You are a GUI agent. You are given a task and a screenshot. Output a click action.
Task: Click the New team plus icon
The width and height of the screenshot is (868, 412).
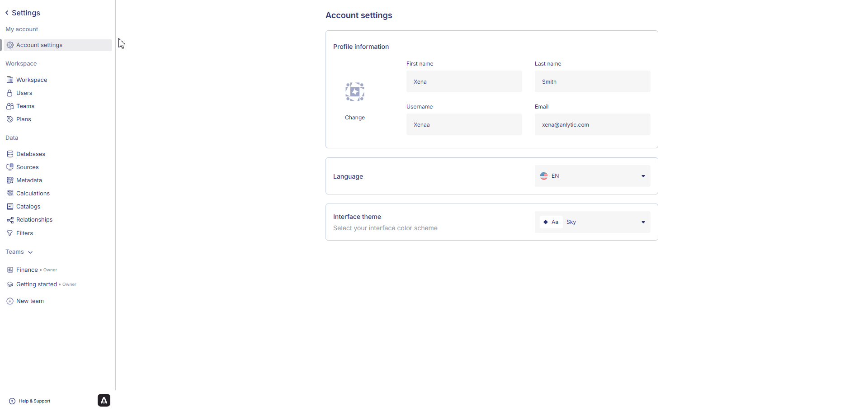point(10,301)
